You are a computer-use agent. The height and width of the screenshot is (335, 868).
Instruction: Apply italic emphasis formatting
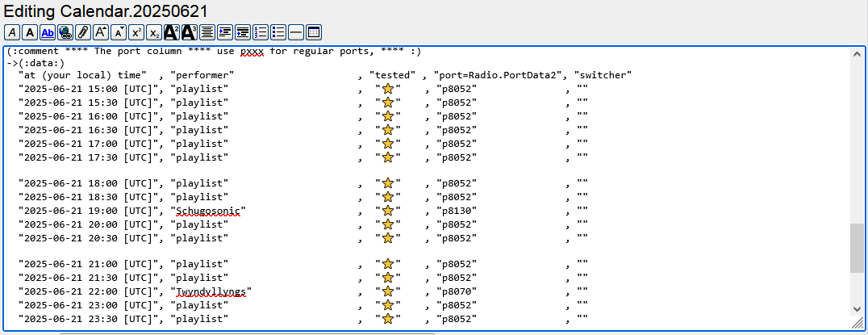click(x=12, y=32)
